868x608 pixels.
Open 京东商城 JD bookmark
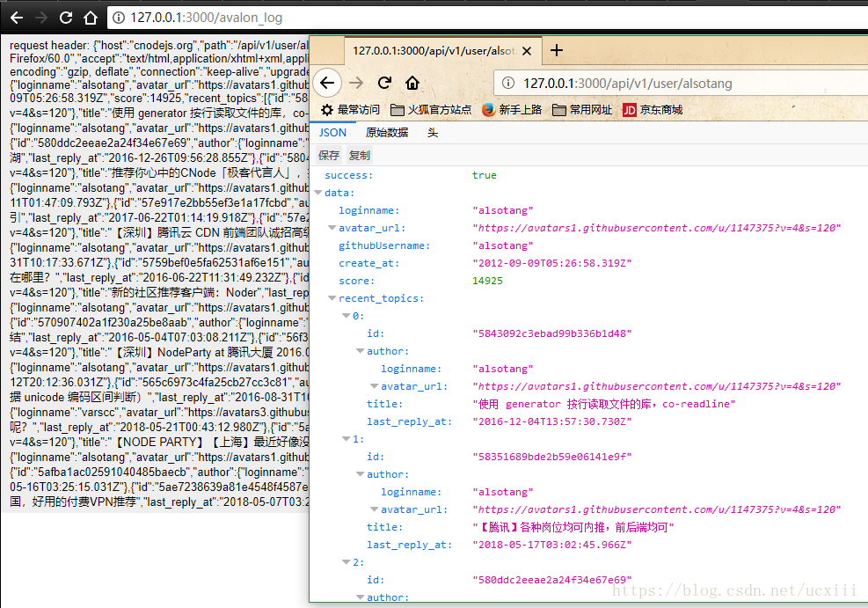(x=653, y=110)
